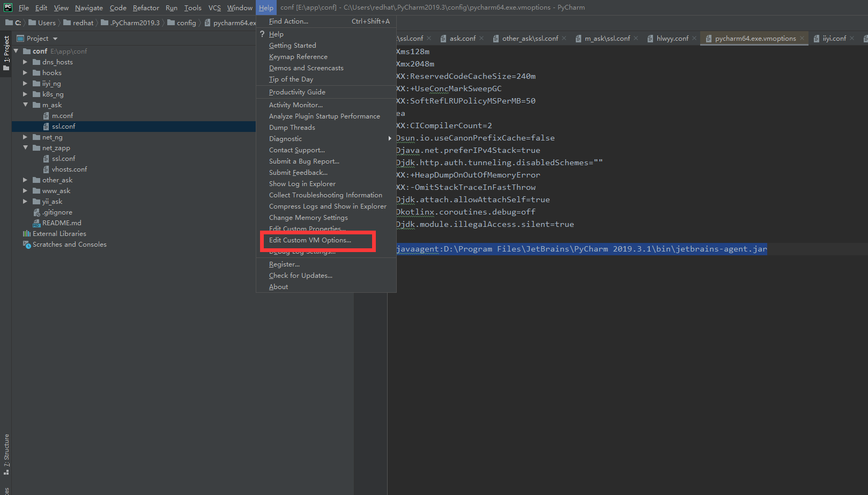Collapse the conf root folder arrow
This screenshot has width=868, height=495.
(x=16, y=51)
